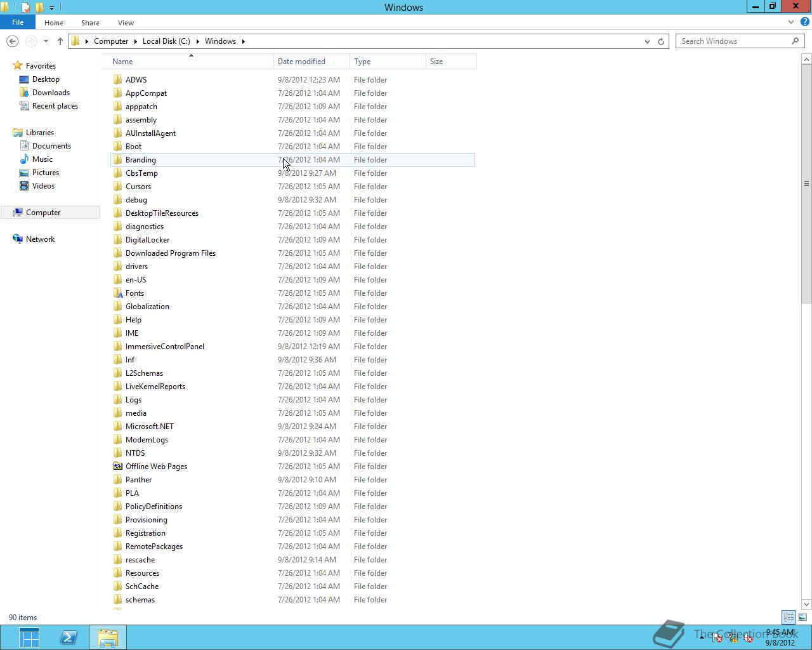Image resolution: width=812 pixels, height=650 pixels.
Task: Click the network tray icon with warning
Action: [733, 638]
